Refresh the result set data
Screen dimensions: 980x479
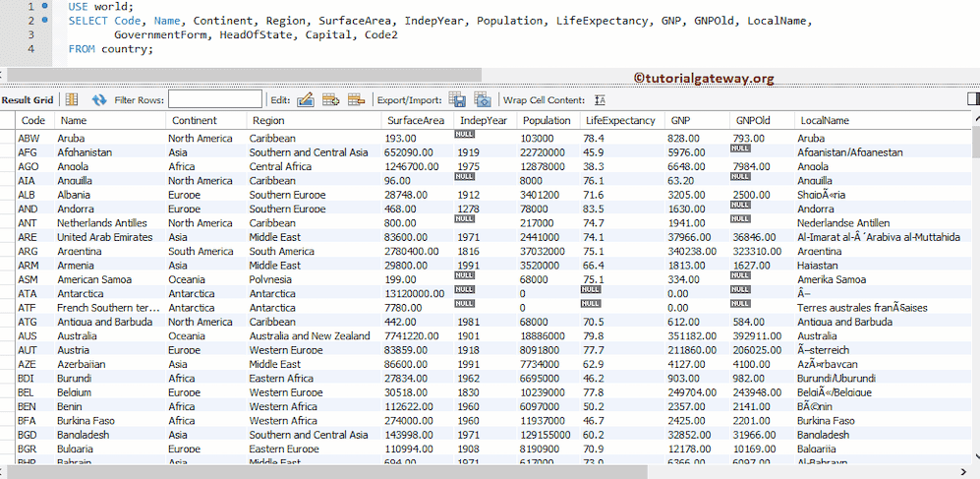click(98, 100)
